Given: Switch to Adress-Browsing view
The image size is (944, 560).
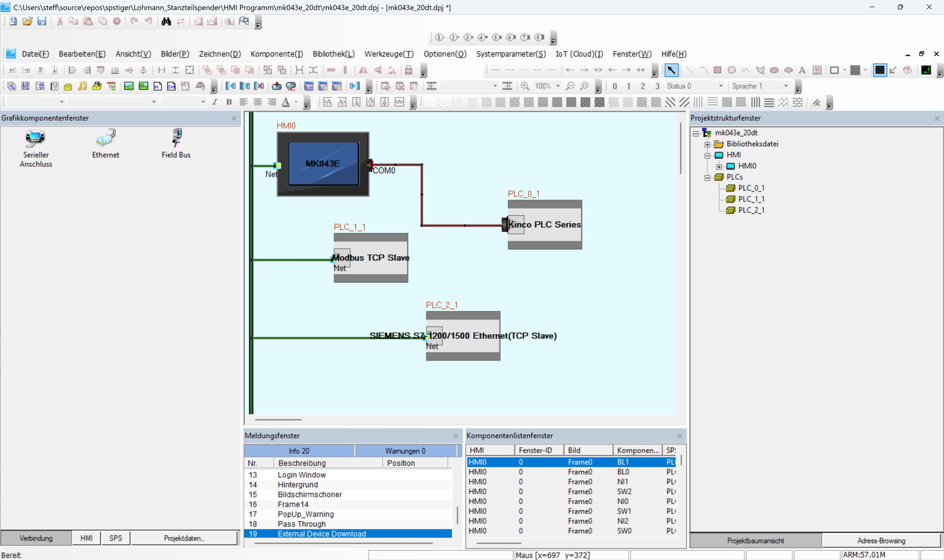Looking at the screenshot, I should 881,540.
